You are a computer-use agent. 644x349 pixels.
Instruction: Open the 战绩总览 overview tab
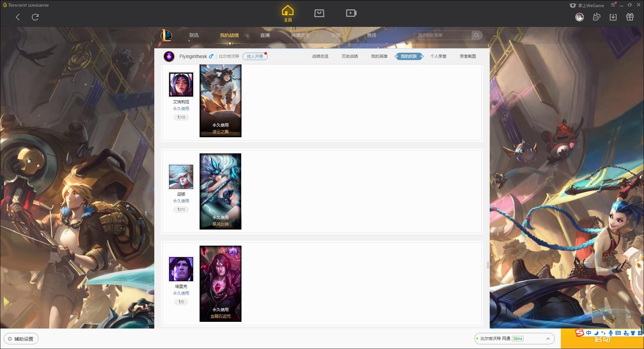click(x=320, y=56)
